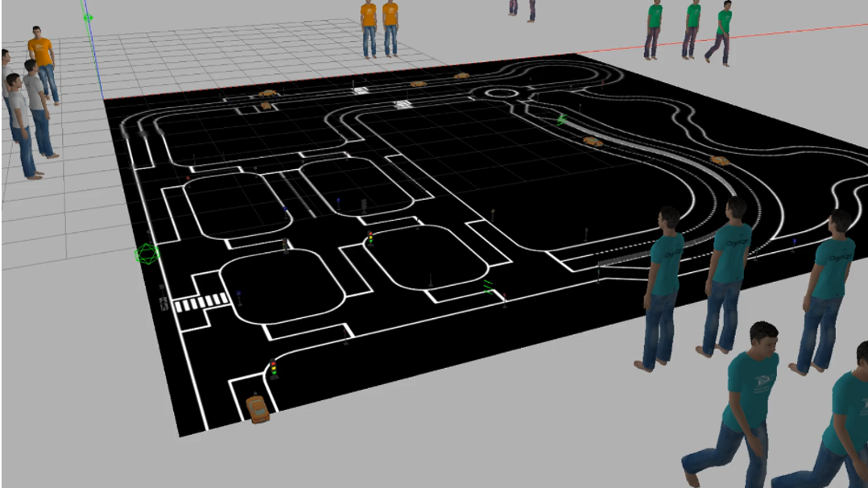Select the highway orange car following behind the lead car
The image size is (868, 488).
tap(593, 141)
